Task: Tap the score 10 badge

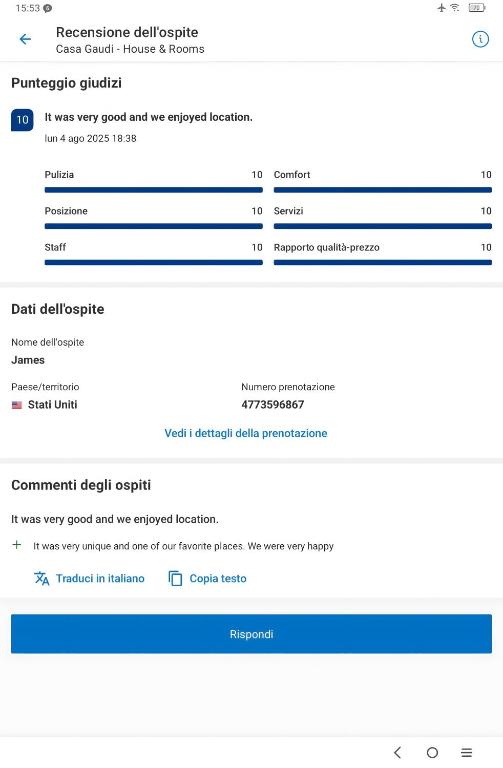Action: coord(22,120)
